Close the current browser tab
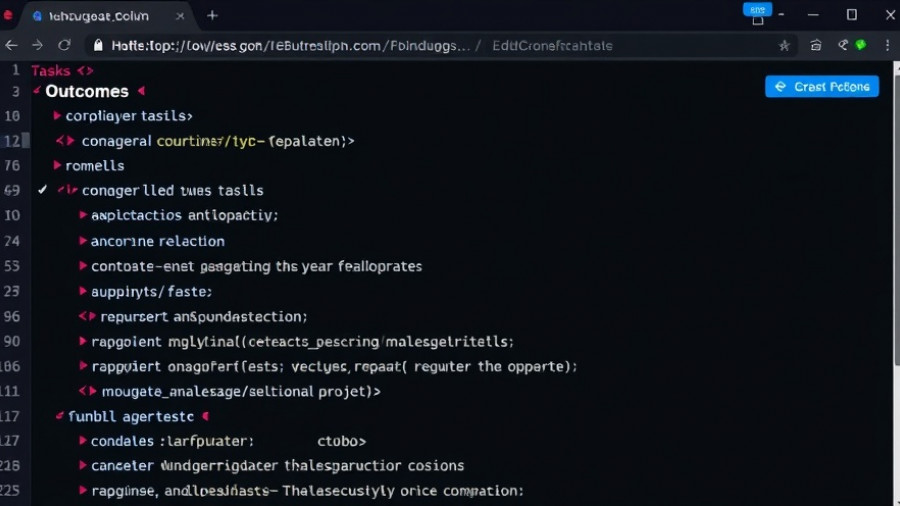The height and width of the screenshot is (506, 900). (x=180, y=16)
